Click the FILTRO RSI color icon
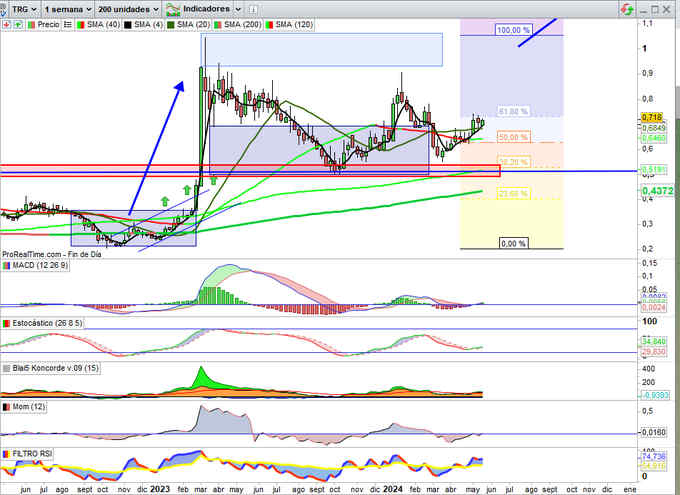 7,454
